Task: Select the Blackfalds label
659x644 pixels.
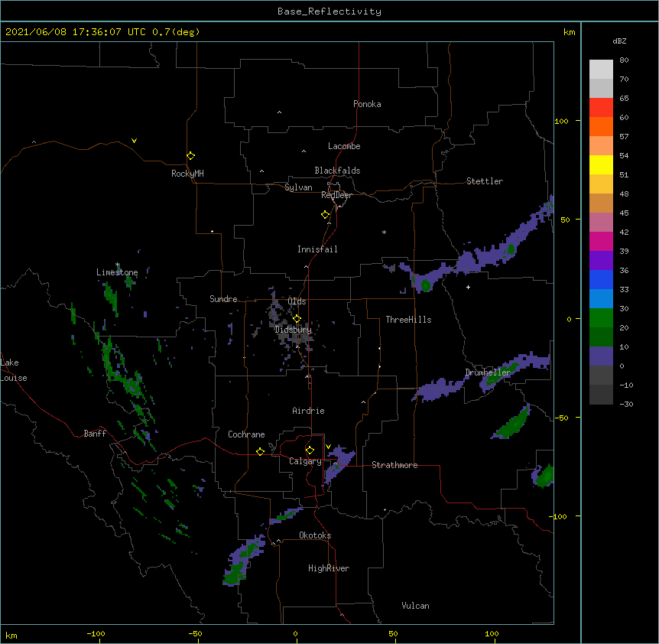Action: point(337,171)
